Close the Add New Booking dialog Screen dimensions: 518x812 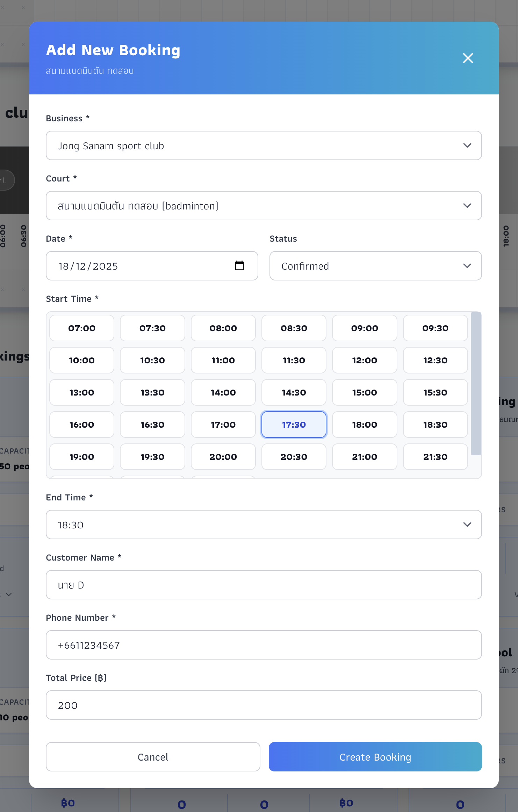(468, 58)
